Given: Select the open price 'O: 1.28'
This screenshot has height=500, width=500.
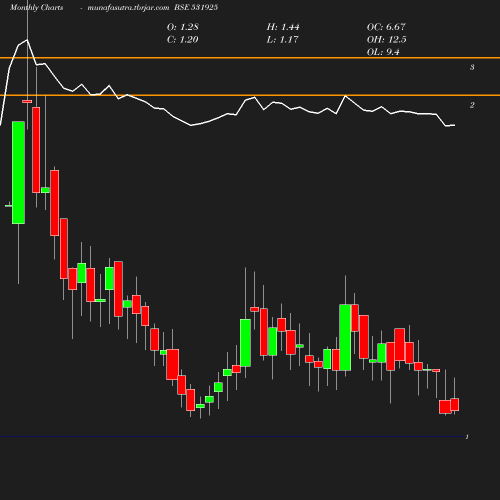Looking at the screenshot, I should (183, 27).
